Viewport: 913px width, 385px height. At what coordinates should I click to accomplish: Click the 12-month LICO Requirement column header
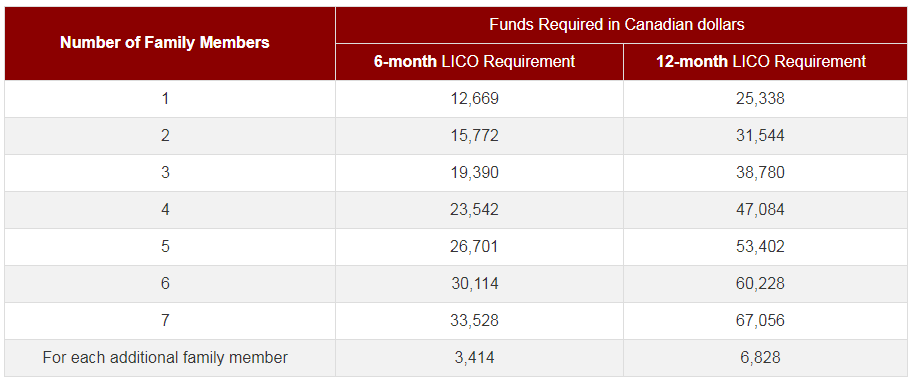pos(760,61)
